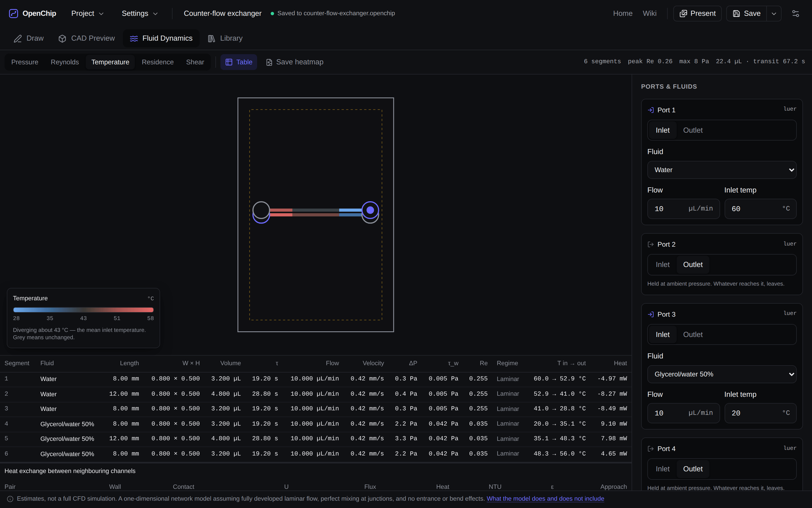This screenshot has height=508, width=812.
Task: Click Port 1 Flow input field
Action: click(683, 209)
